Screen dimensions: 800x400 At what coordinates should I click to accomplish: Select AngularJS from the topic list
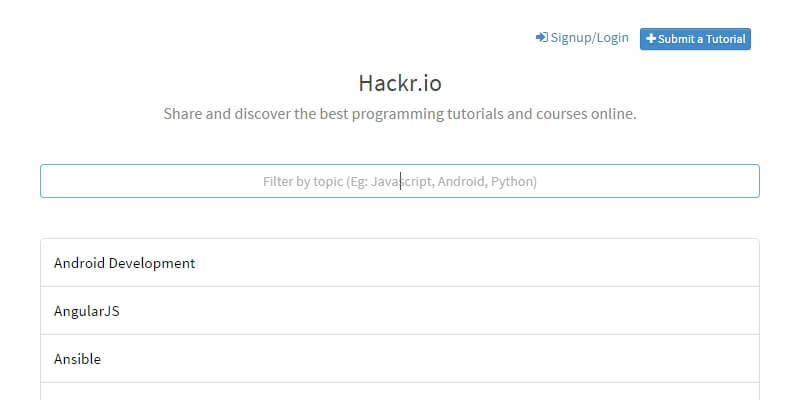[87, 311]
